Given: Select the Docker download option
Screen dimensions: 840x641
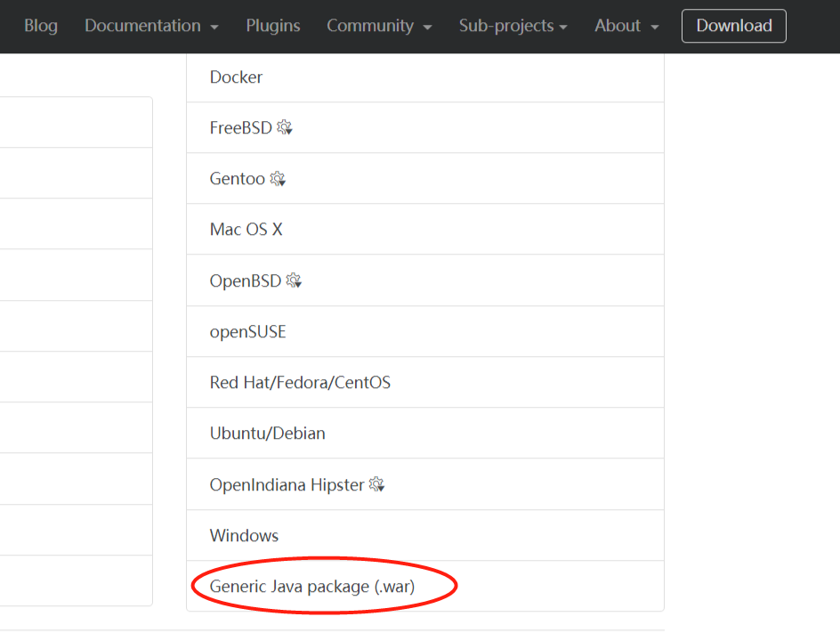Looking at the screenshot, I should point(236,77).
